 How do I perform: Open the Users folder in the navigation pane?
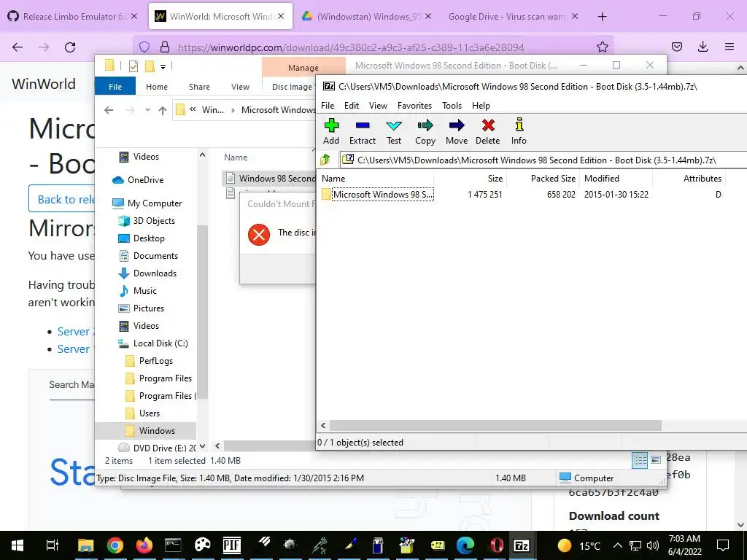(142, 413)
